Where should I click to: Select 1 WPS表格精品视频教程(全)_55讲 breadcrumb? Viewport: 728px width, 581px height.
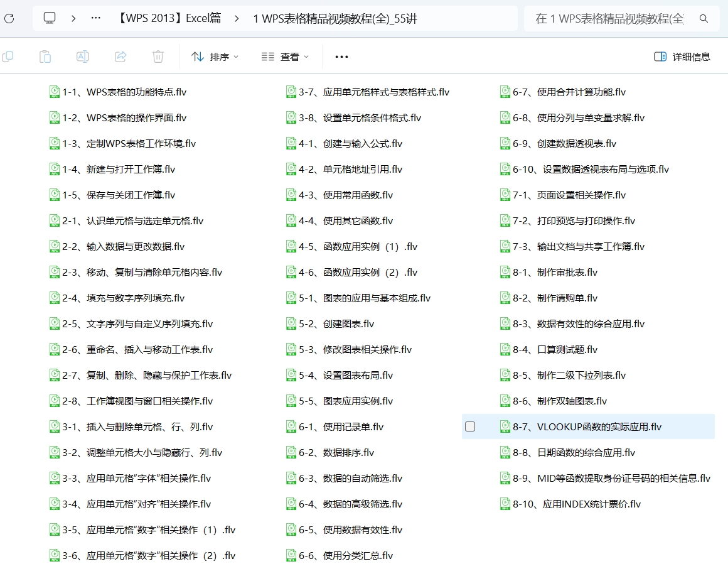tap(335, 19)
